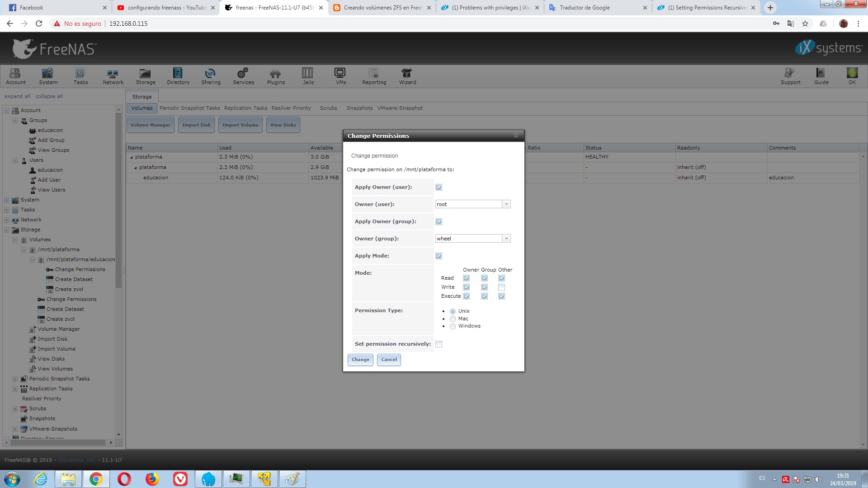This screenshot has width=868, height=488.
Task: Collapse the Users tree node
Action: pos(15,160)
